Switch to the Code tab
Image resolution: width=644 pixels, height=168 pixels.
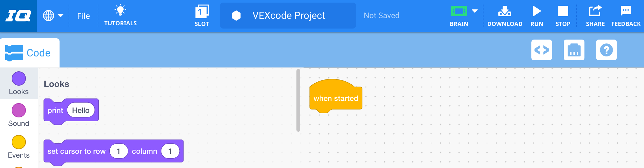pos(29,53)
